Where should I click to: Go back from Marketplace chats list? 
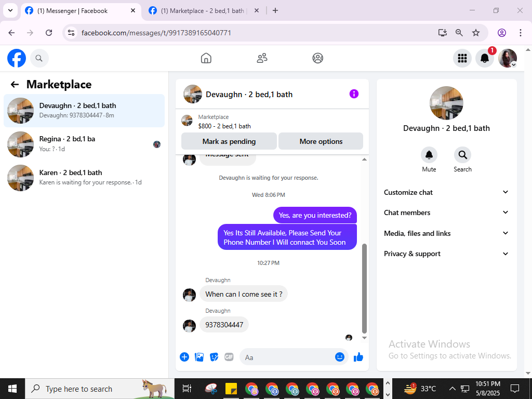tap(15, 85)
